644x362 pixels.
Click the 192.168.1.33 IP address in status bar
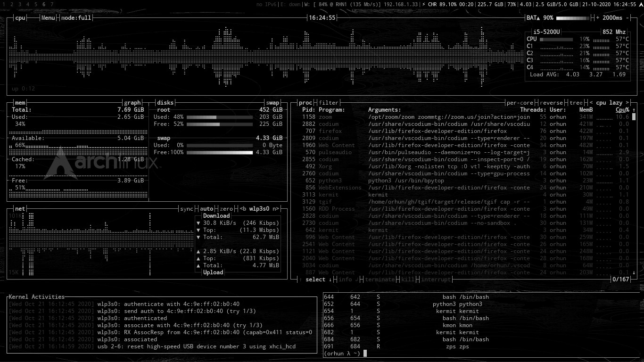point(401,4)
